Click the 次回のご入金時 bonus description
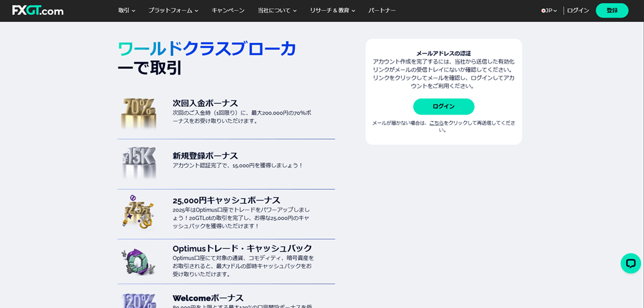This screenshot has width=644, height=308. tap(241, 117)
